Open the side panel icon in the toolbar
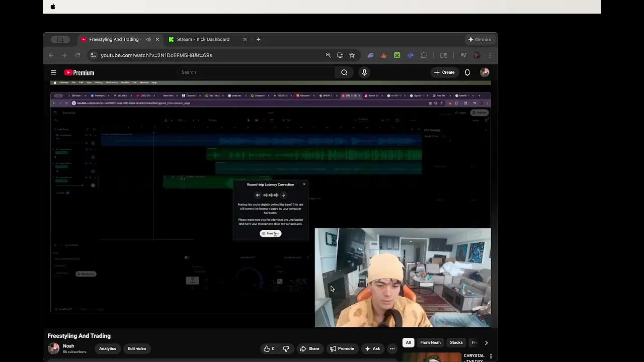The width and height of the screenshot is (644, 362). [443, 55]
